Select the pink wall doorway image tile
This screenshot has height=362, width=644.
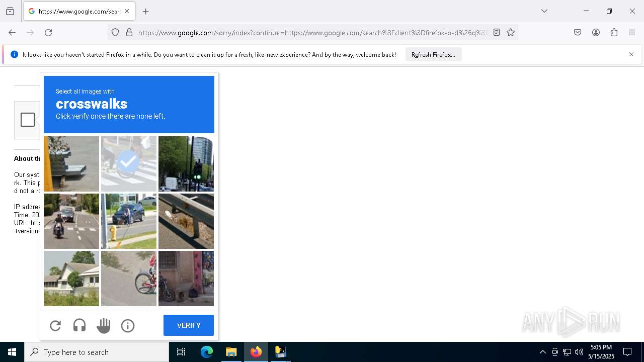coord(186,279)
